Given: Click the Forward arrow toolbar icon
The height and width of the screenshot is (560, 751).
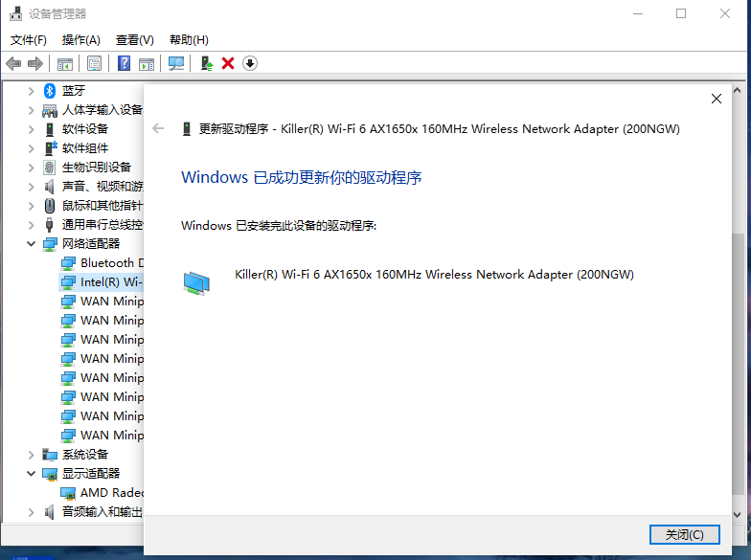Looking at the screenshot, I should (35, 63).
